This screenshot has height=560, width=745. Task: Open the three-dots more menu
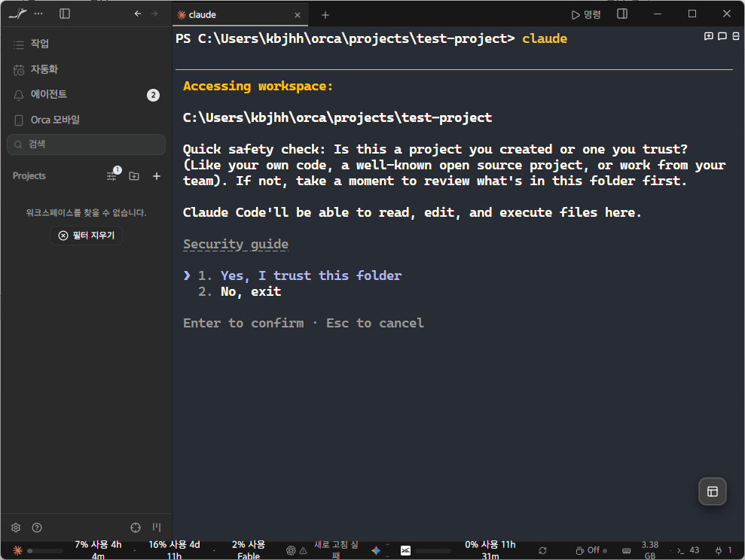[38, 14]
